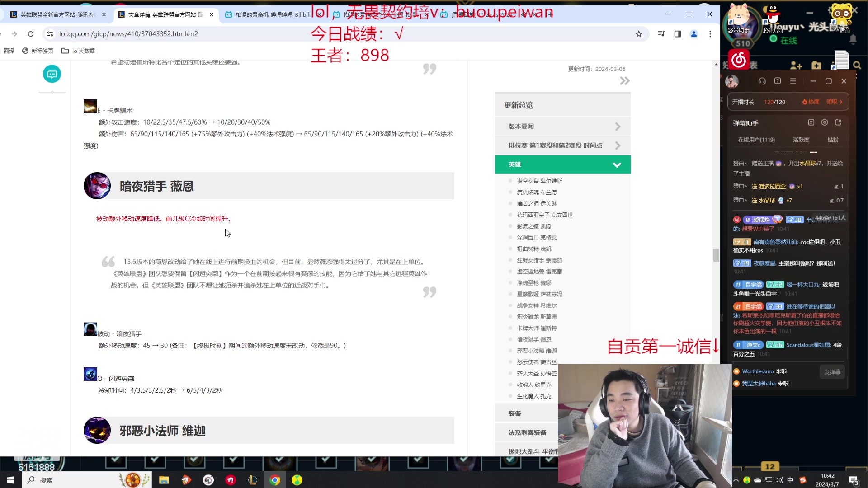Viewport: 868px width, 488px height.
Task: Click the 领取 button to claim heat reward
Action: 833,102
